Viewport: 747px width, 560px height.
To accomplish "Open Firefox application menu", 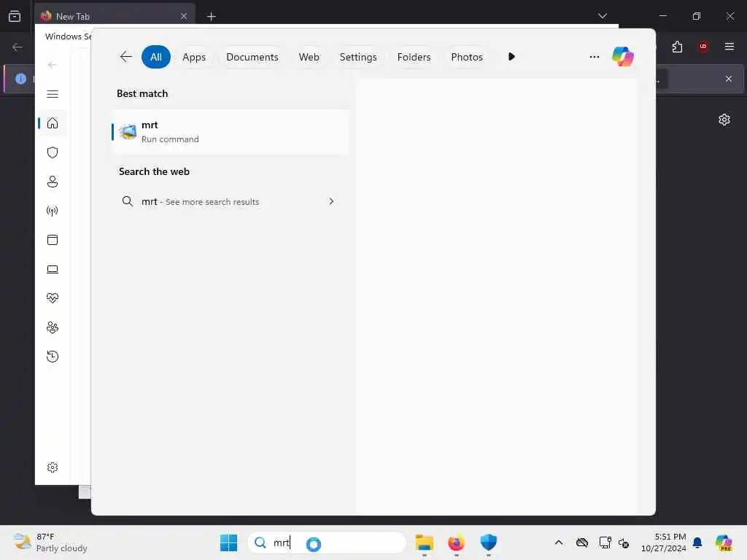I will point(729,47).
